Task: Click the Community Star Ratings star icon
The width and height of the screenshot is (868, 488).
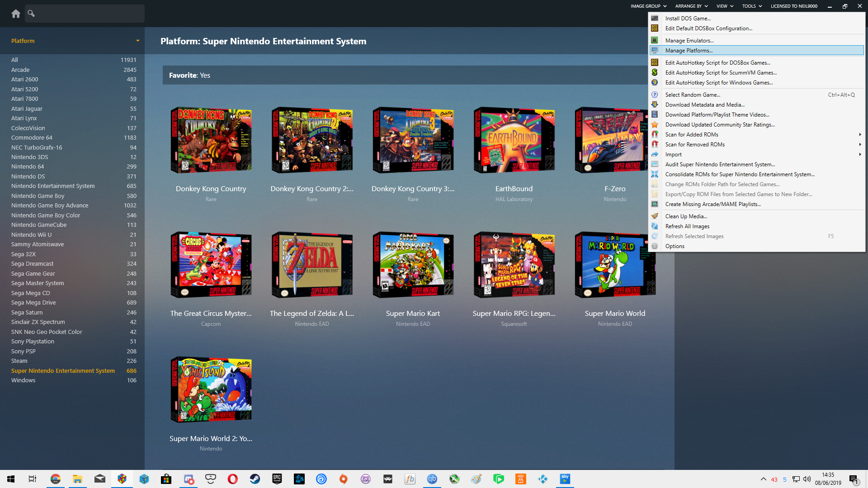Action: point(655,125)
